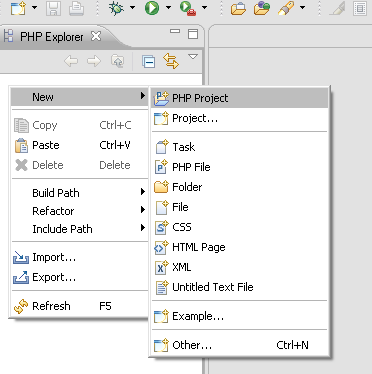This screenshot has height=374, width=372.
Task: Choose Import... from the context menu
Action: pos(79,257)
